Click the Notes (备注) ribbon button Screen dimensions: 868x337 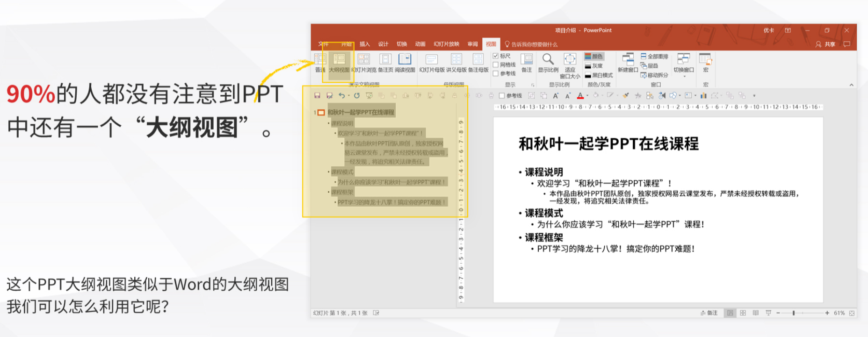click(527, 63)
